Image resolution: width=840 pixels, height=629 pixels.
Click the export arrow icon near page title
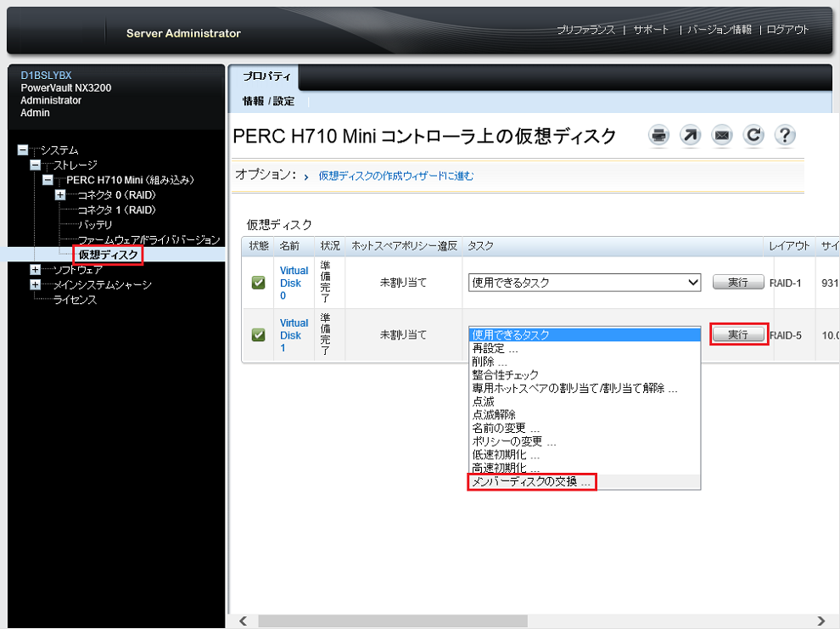point(690,135)
